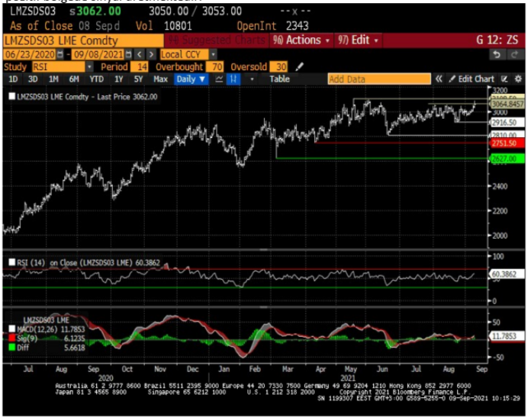Select the 1D range tab
The image size is (531, 420).
click(13, 79)
